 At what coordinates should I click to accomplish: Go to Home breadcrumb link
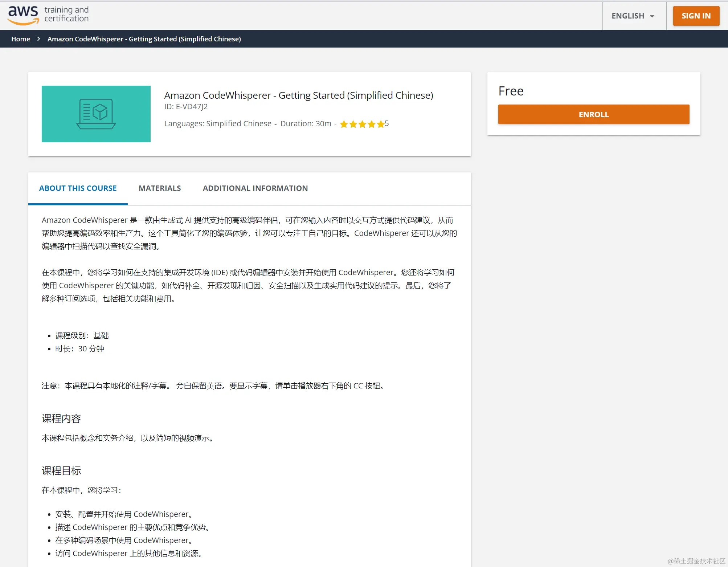[21, 39]
